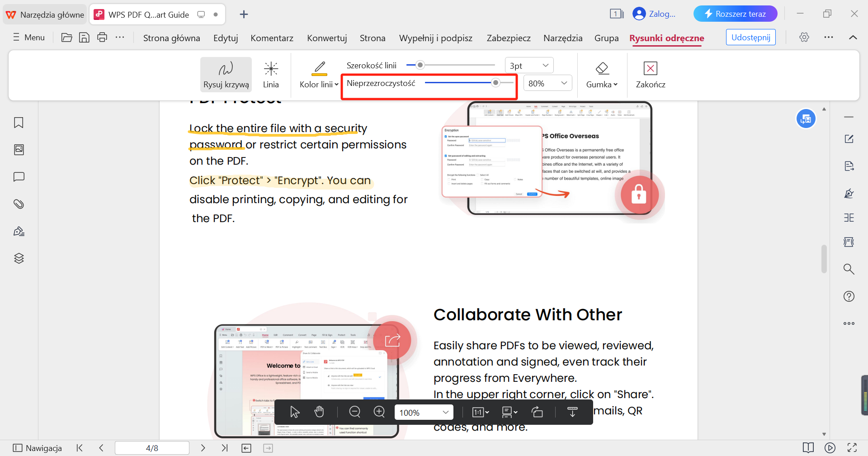
Task: Click the open file folder icon
Action: click(x=66, y=38)
